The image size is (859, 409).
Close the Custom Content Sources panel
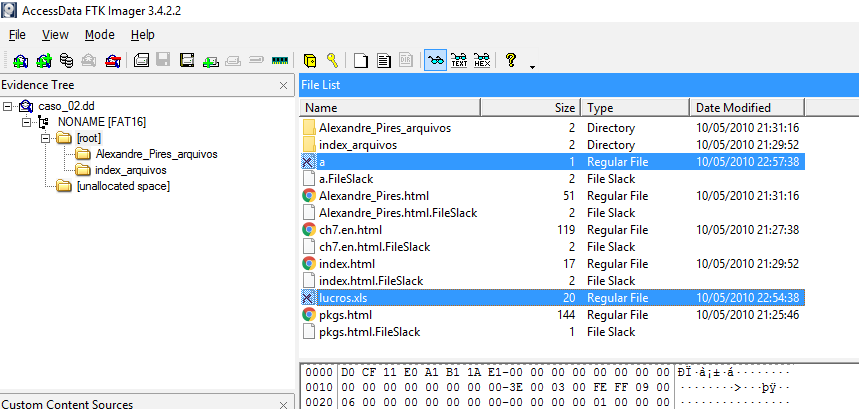coord(283,405)
